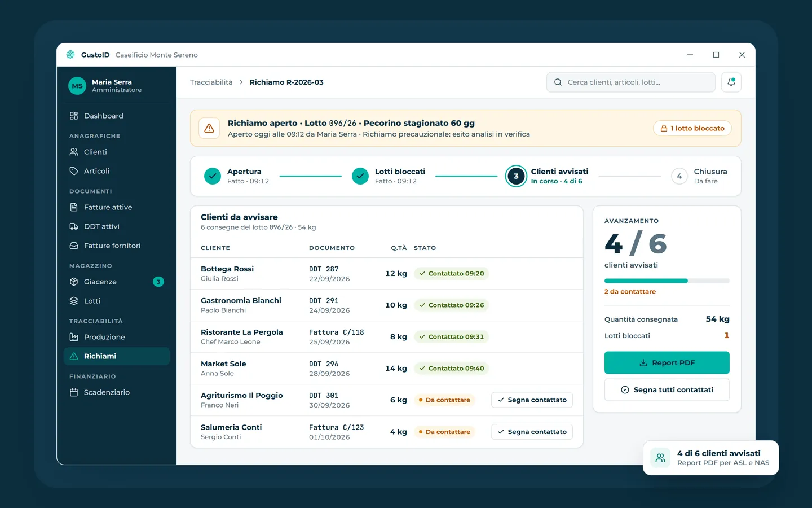Click document DDT 291 for Gastronomia Bianchi
Screen dimensions: 812x508
[x=324, y=301]
